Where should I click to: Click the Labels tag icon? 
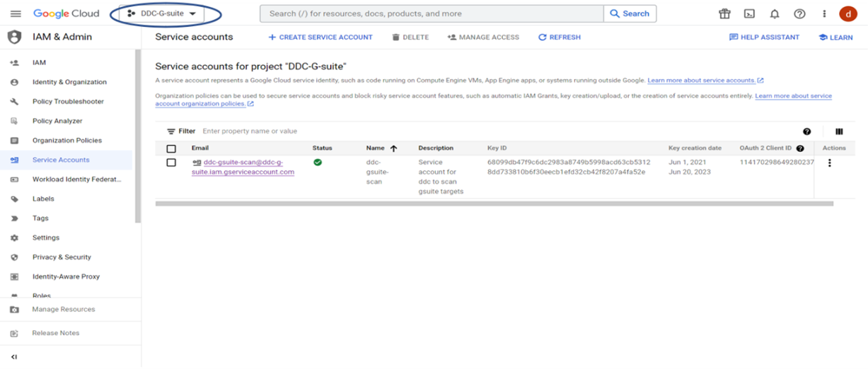[x=14, y=199]
